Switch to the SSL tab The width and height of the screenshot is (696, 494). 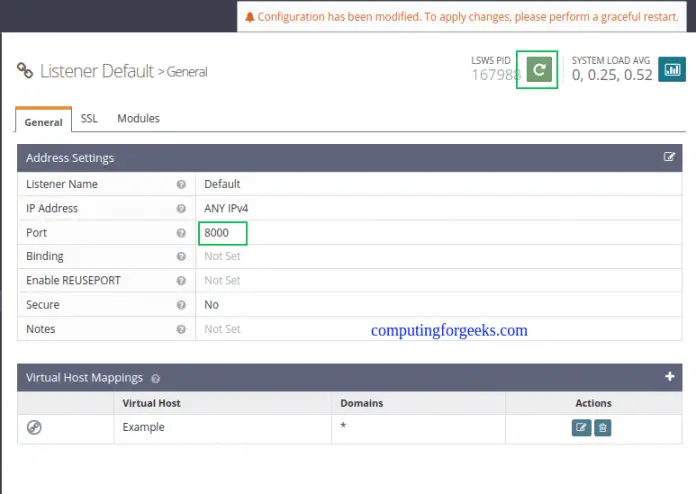point(89,118)
